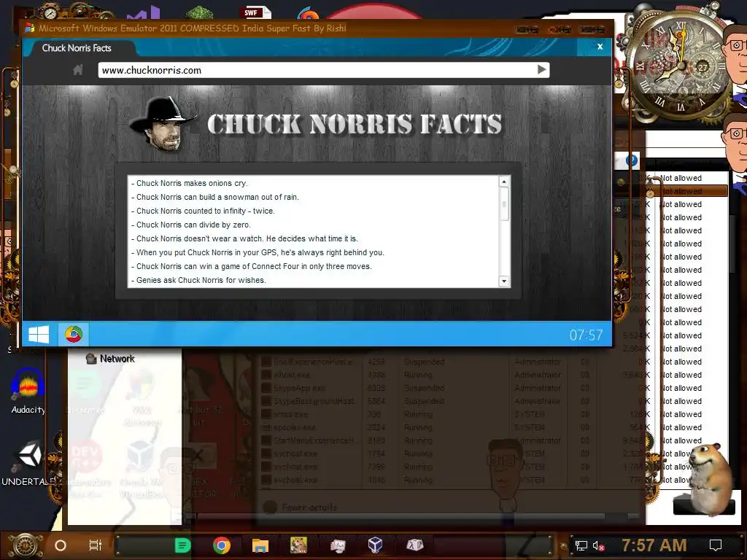Click 'Chuck Norris can divide by zero.'

coord(190,225)
